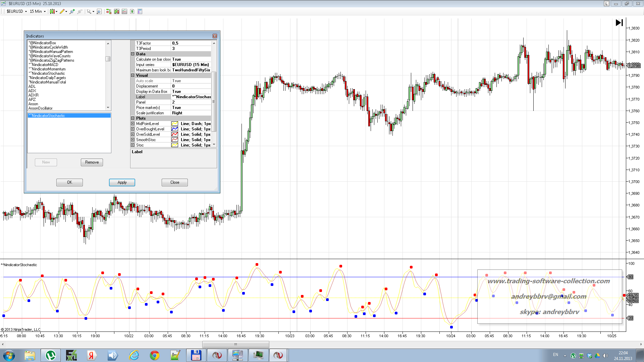Select ADX in the indicators list
The image size is (644, 362).
pyautogui.click(x=32, y=91)
